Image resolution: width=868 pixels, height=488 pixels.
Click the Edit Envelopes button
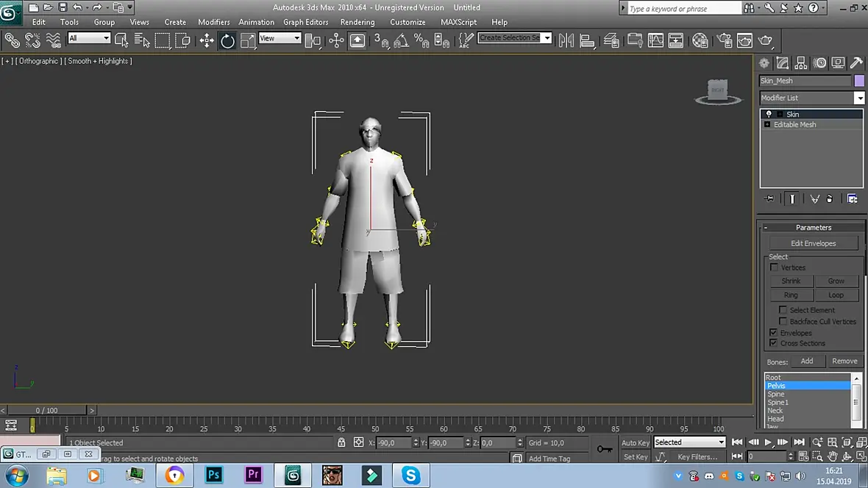(813, 243)
